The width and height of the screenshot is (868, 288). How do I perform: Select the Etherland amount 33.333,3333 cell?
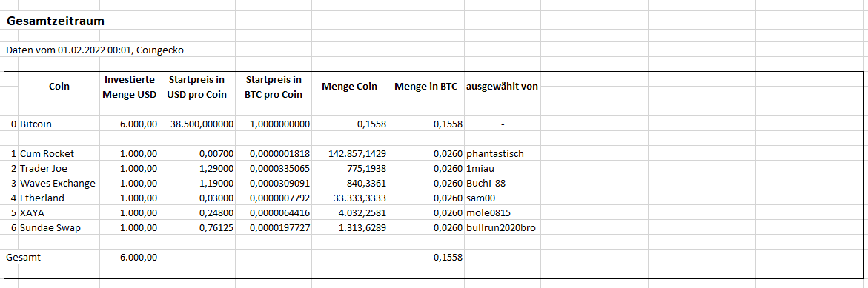350,198
